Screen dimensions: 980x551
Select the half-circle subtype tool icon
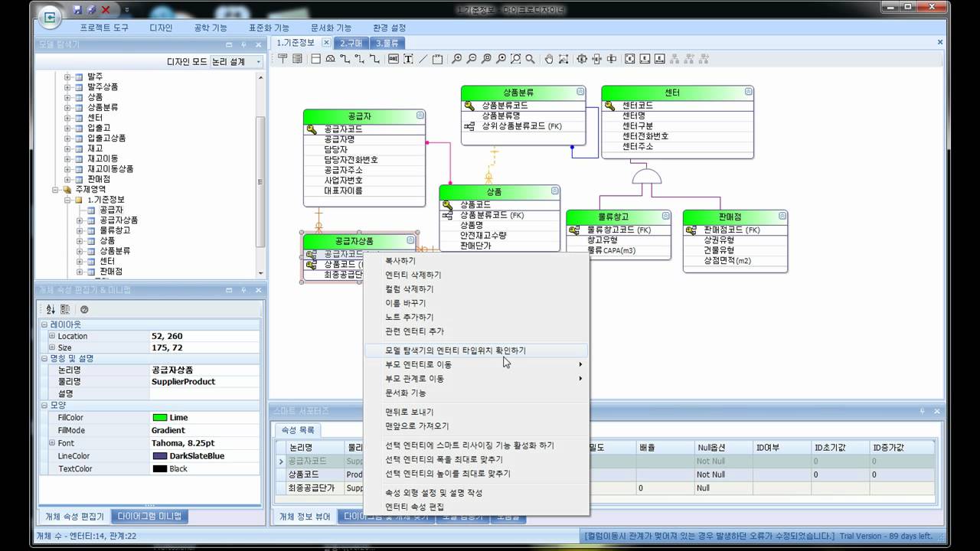click(330, 59)
